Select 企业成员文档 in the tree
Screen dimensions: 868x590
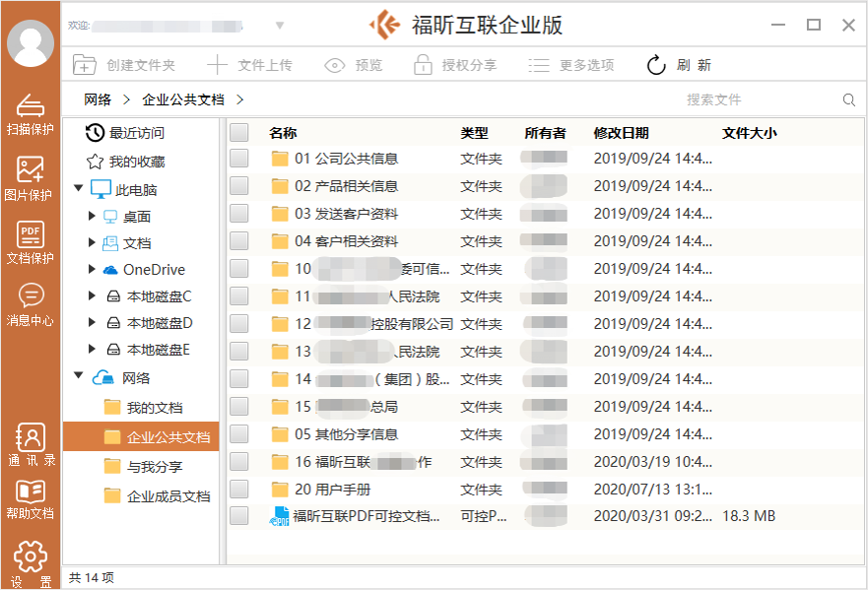[x=158, y=495]
